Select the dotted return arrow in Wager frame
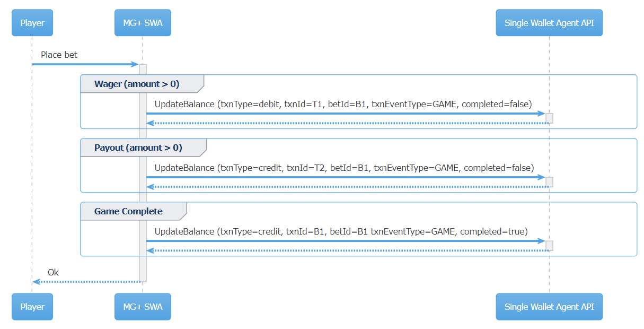 (x=345, y=123)
